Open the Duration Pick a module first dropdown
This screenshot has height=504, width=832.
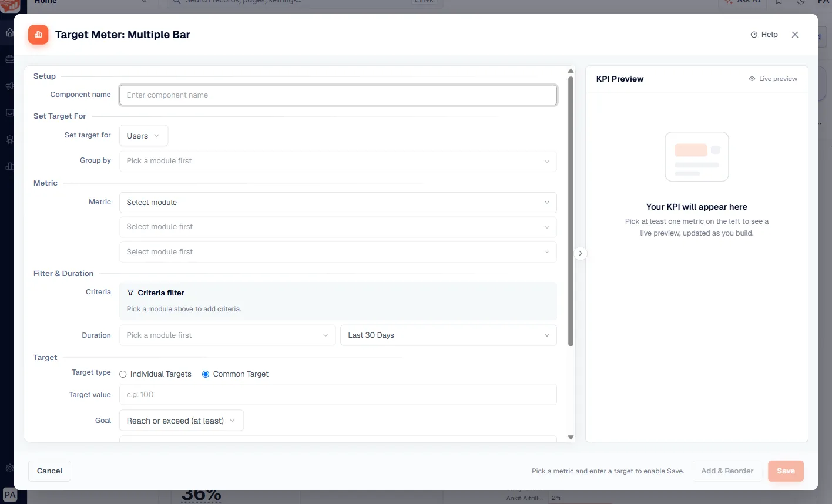[x=227, y=335]
